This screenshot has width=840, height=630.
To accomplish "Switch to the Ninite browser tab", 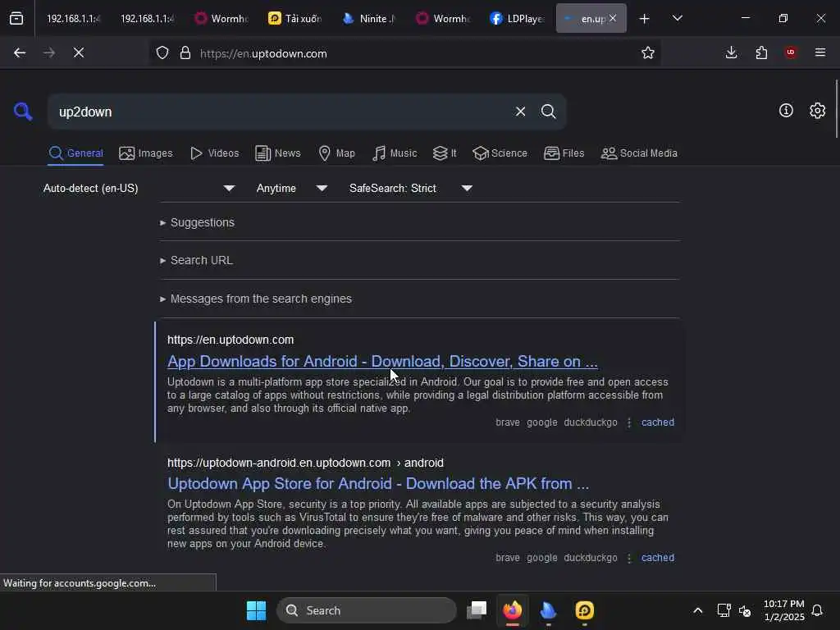I will (x=370, y=19).
